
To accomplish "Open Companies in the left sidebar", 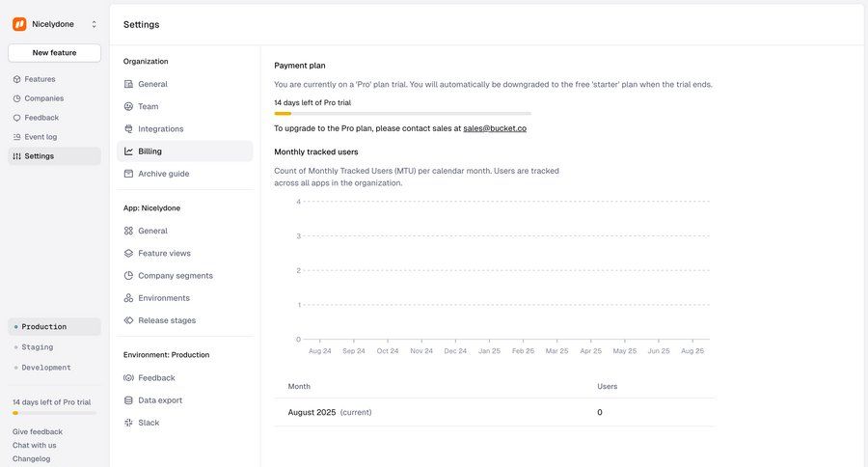I will pos(54,98).
